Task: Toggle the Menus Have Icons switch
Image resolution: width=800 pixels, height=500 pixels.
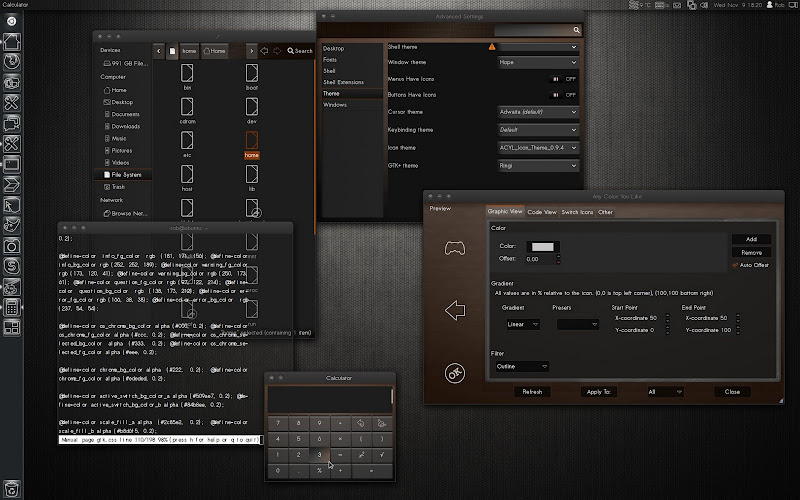Action: (x=562, y=78)
